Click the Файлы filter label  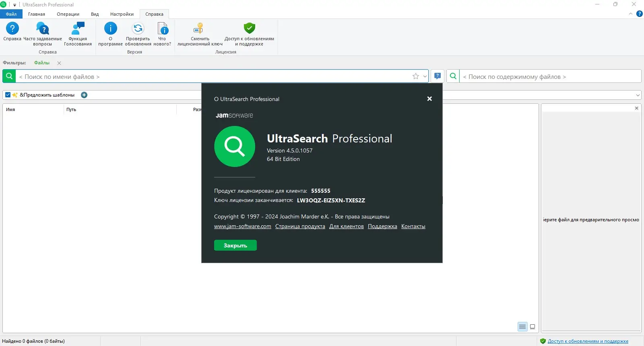tap(42, 63)
